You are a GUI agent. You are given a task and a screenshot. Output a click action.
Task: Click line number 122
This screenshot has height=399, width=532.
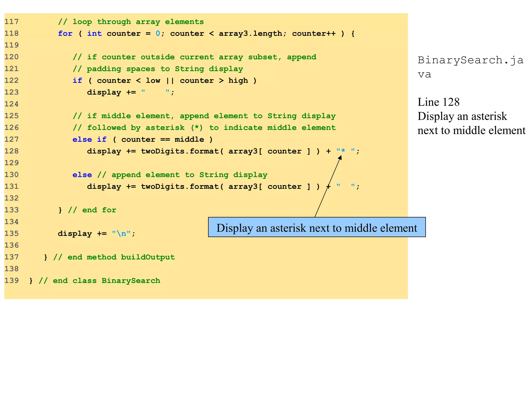11,81
